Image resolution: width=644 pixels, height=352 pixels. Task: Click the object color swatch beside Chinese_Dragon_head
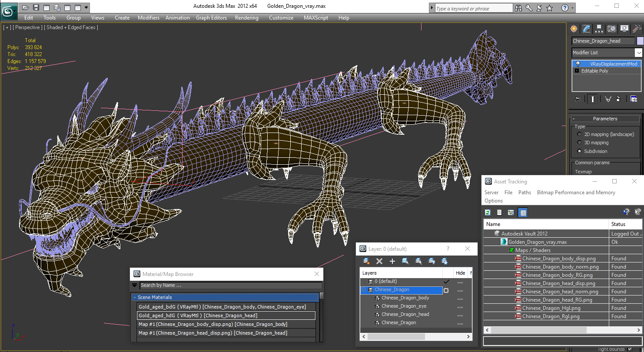tap(640, 41)
